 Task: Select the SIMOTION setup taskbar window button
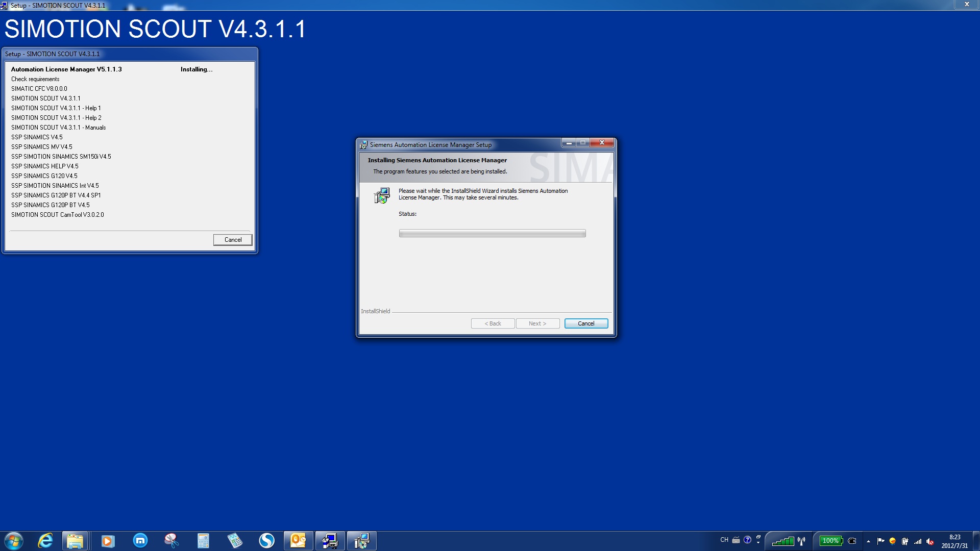coord(330,541)
